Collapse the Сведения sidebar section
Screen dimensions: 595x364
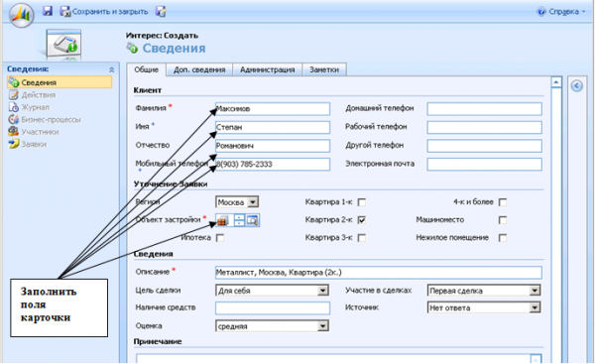(111, 69)
